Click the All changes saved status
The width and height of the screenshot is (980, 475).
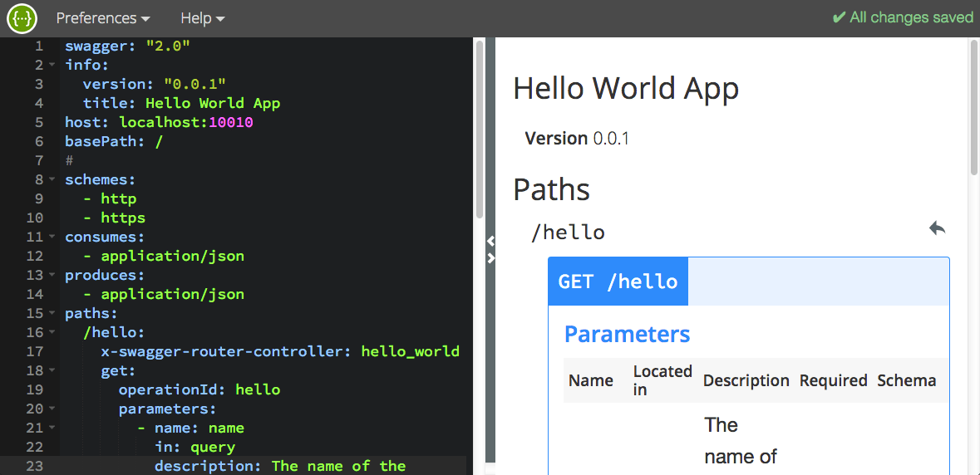pyautogui.click(x=904, y=17)
